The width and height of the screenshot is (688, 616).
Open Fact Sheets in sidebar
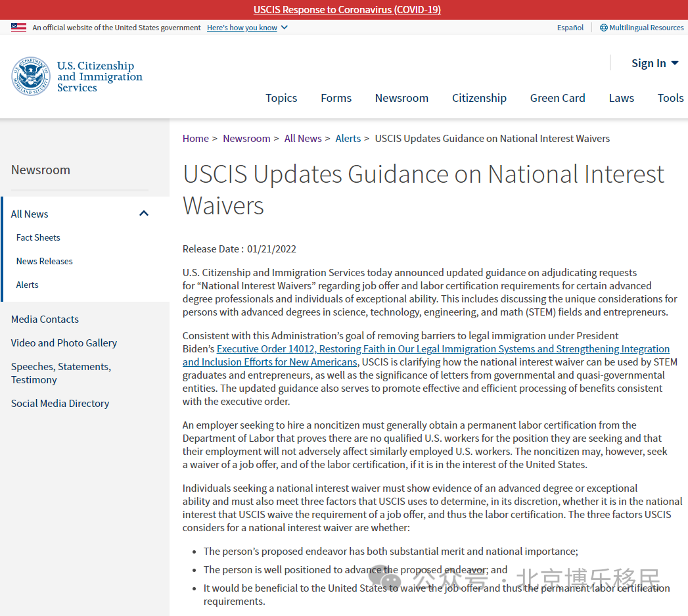(x=38, y=237)
